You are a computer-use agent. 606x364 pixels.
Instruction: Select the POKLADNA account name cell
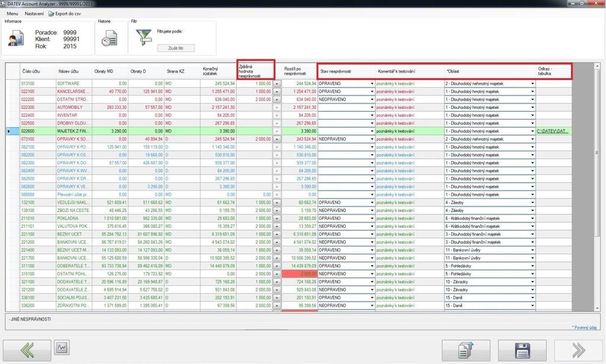[74, 218]
